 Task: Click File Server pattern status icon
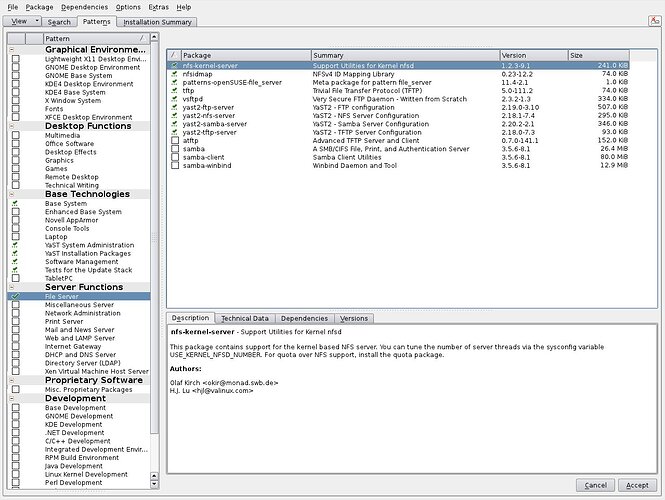coord(15,296)
